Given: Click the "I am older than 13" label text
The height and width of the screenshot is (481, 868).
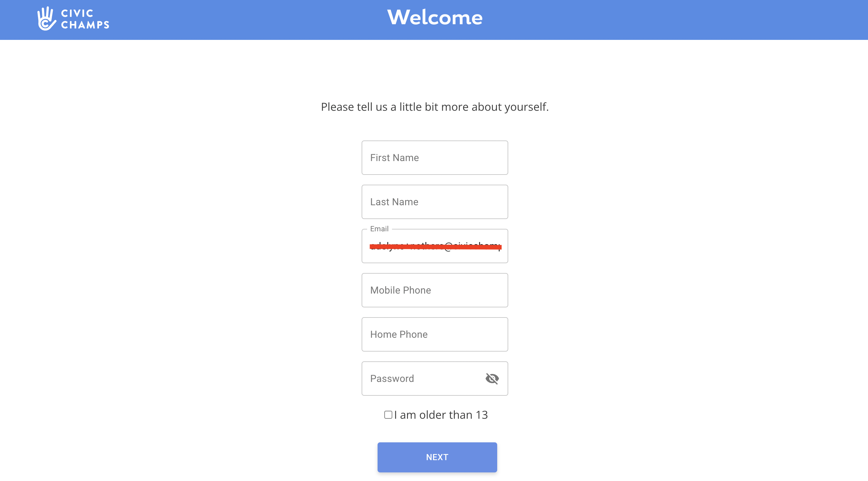Looking at the screenshot, I should pos(441,415).
